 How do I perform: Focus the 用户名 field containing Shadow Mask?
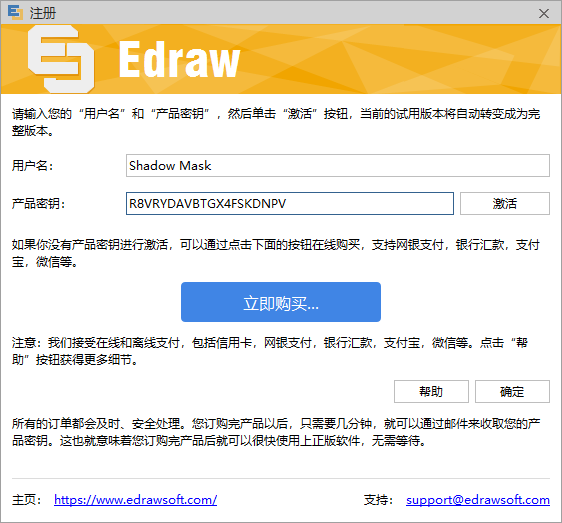(338, 166)
